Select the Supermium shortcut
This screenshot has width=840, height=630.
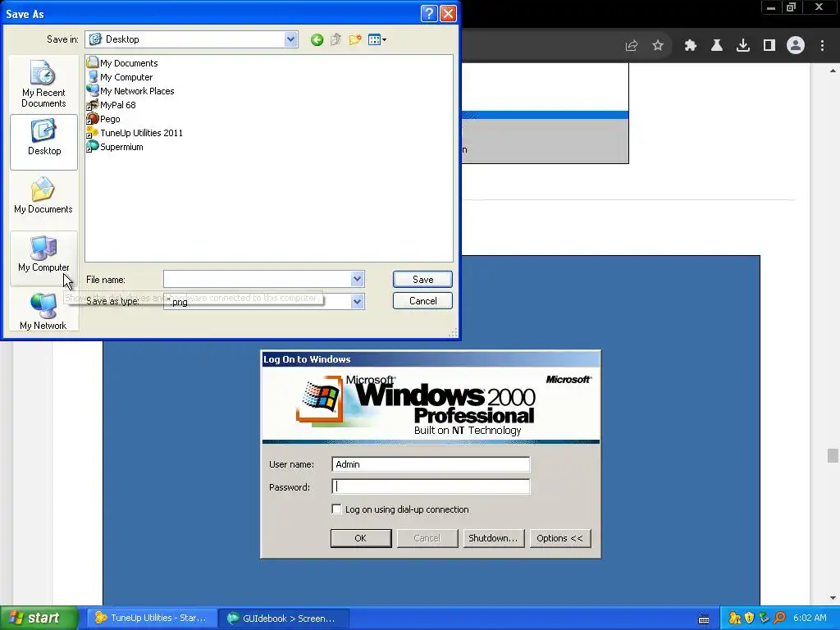point(115,147)
